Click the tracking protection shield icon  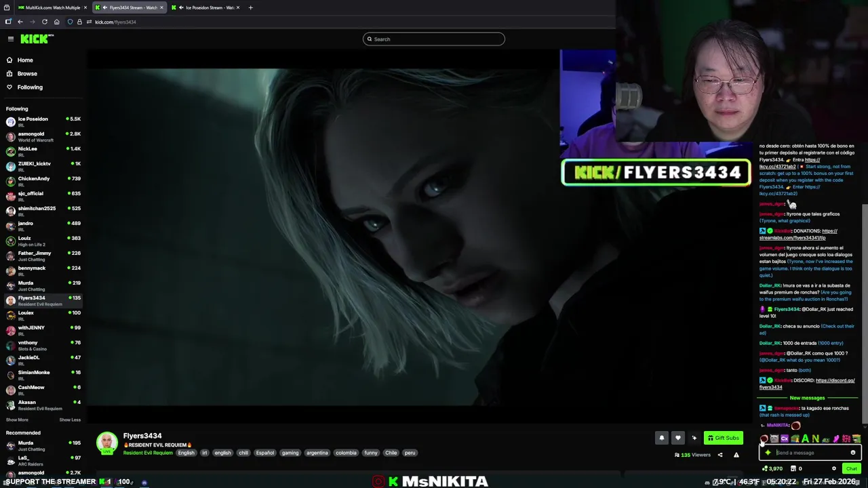click(71, 22)
